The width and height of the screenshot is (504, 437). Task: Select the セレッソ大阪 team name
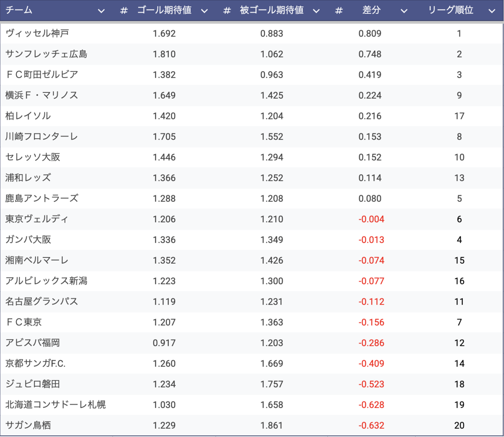click(33, 157)
